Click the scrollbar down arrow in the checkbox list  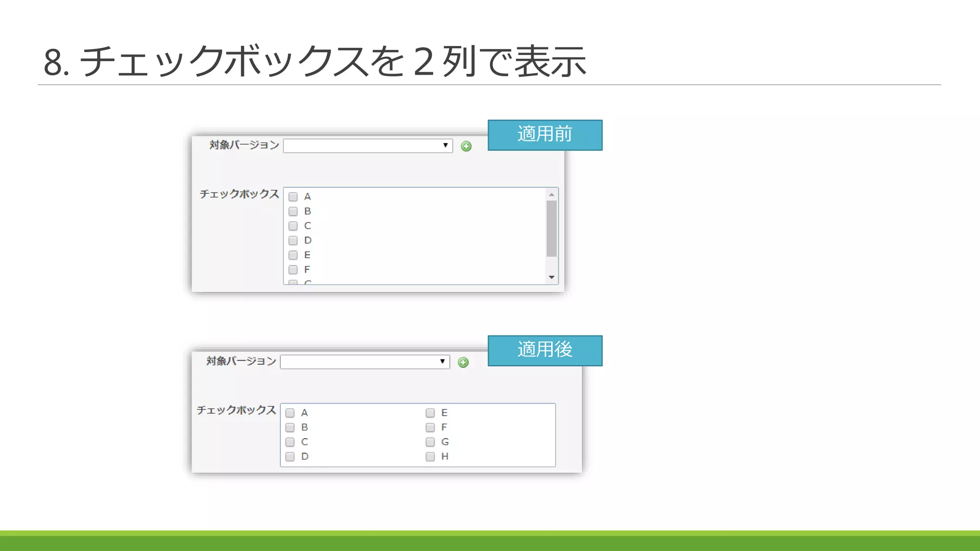(x=552, y=277)
